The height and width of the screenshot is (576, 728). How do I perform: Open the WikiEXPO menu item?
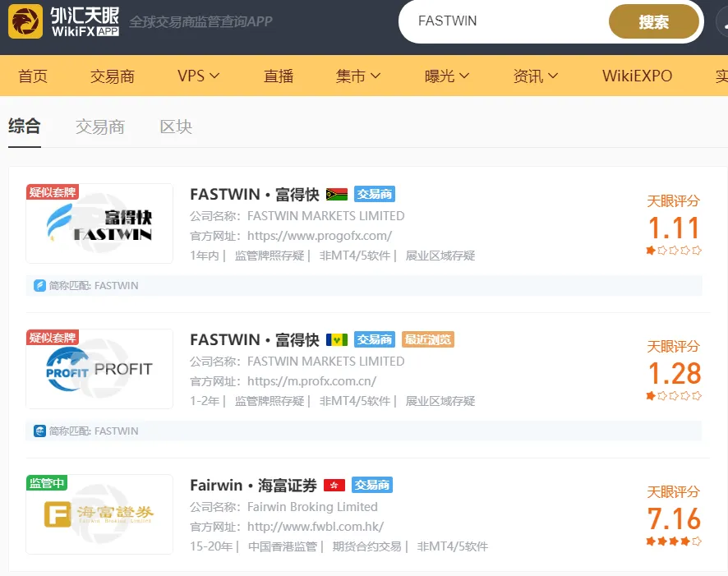click(637, 76)
